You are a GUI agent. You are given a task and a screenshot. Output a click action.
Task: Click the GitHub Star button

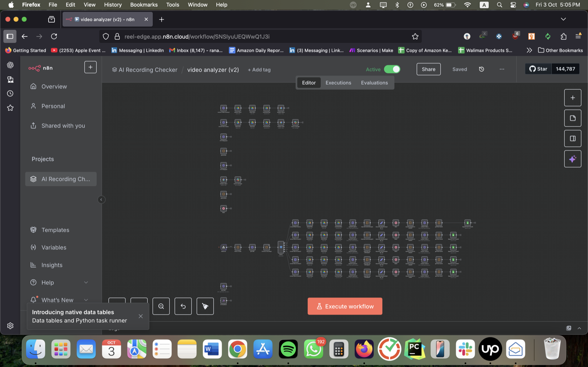(538, 69)
